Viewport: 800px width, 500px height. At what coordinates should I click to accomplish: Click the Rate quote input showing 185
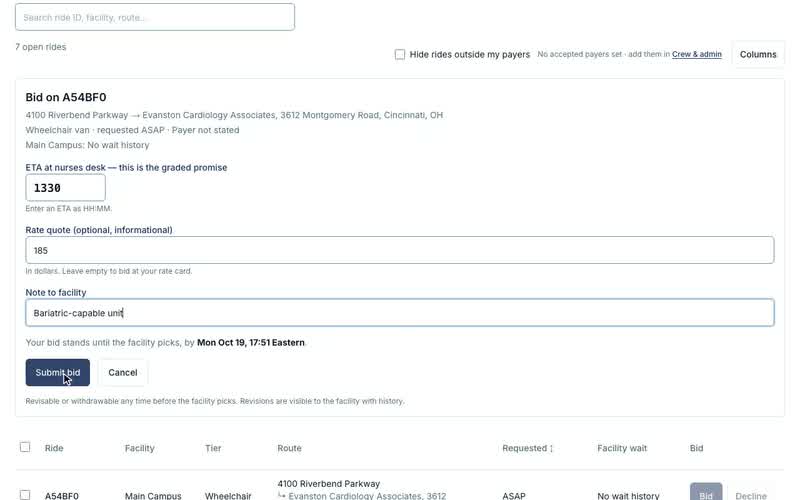399,250
